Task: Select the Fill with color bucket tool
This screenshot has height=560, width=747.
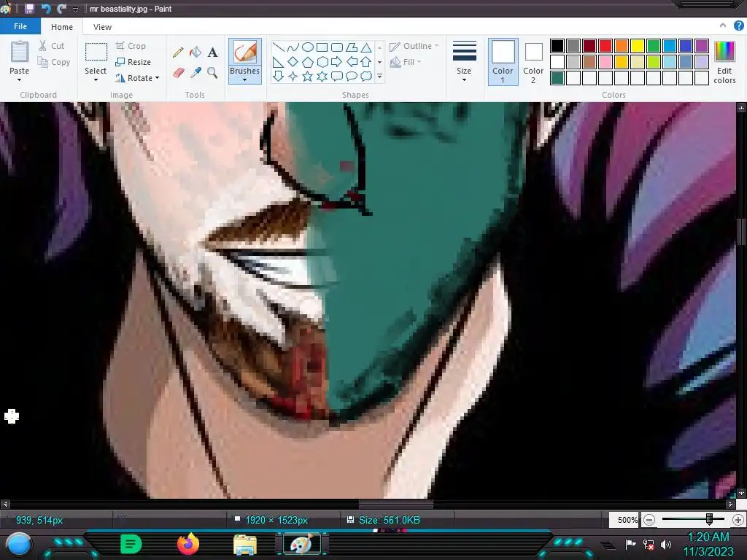Action: [196, 52]
